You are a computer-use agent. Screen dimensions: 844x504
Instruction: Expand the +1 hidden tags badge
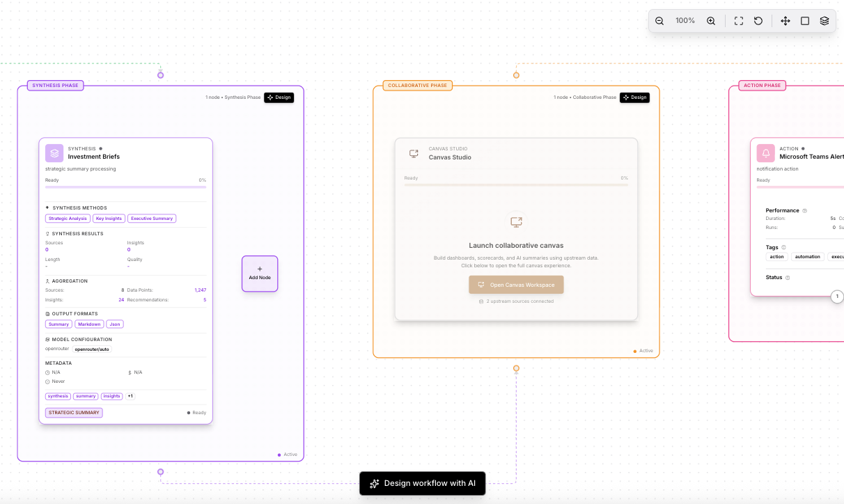pyautogui.click(x=130, y=396)
